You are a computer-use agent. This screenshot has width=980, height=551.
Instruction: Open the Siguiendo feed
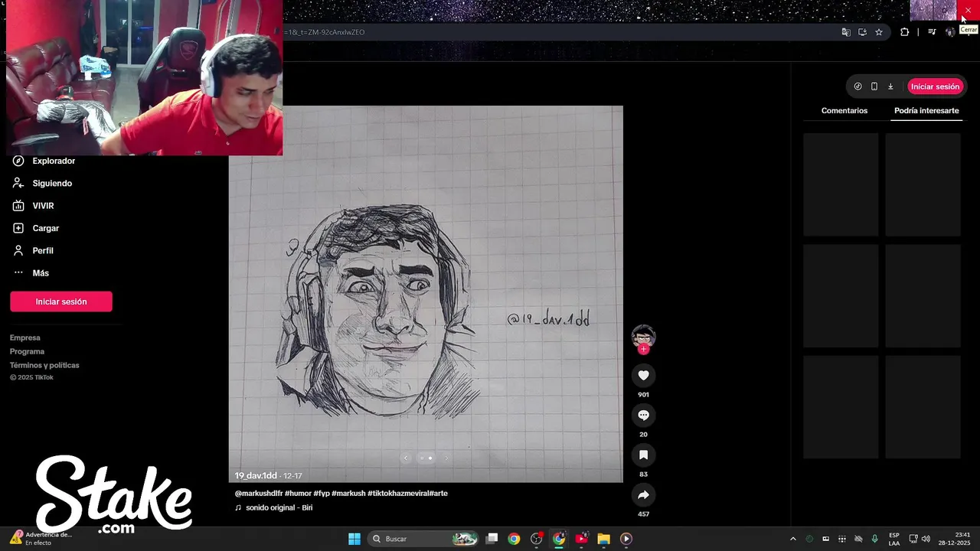click(42, 184)
